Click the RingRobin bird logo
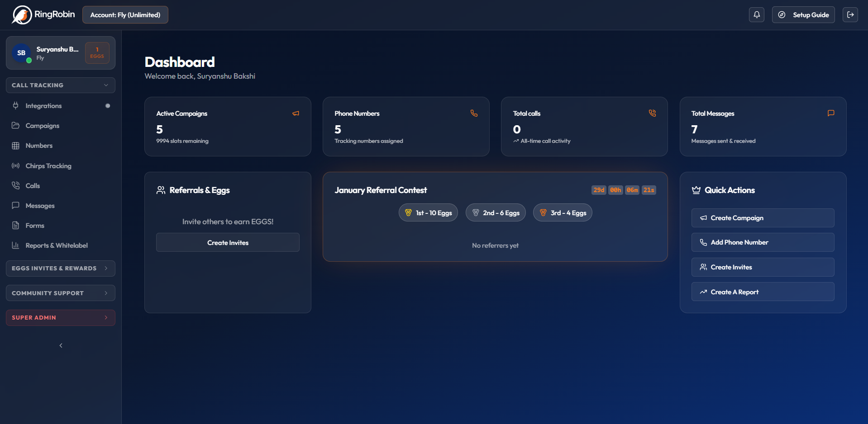Screen dimensions: 868x424 click(x=22, y=15)
